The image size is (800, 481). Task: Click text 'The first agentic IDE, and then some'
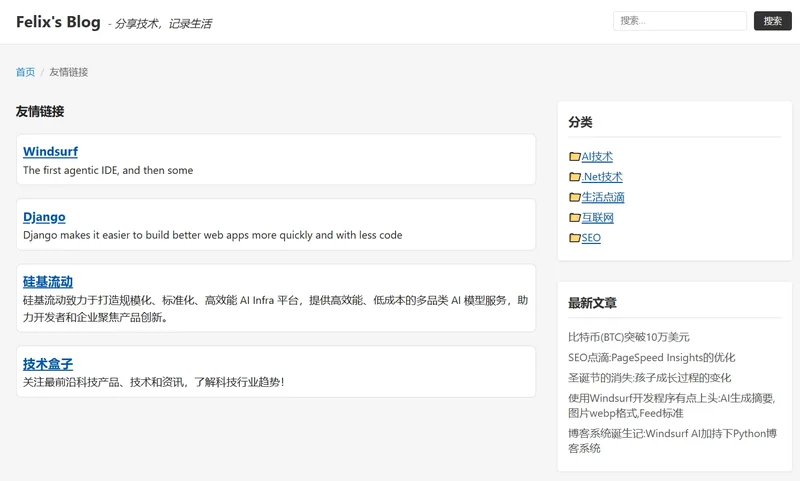[x=108, y=170]
